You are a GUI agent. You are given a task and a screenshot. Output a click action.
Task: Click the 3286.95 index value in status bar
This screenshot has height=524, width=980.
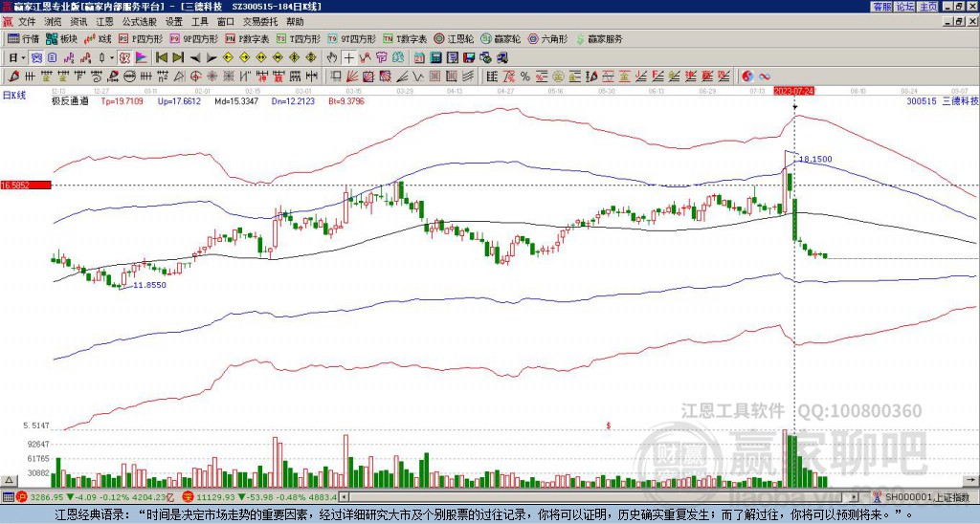(47, 497)
